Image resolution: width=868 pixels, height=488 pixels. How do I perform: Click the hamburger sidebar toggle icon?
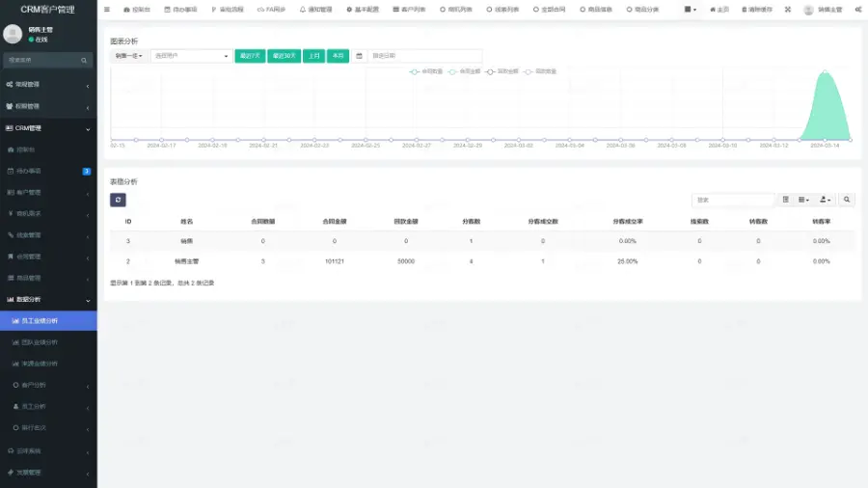106,10
